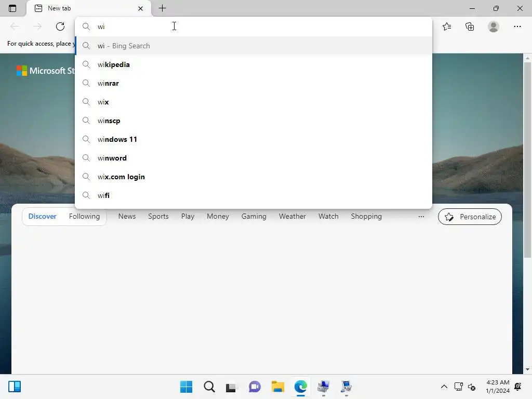Image resolution: width=532 pixels, height=399 pixels.
Task: Open the Favorites star icon
Action: [x=447, y=26]
